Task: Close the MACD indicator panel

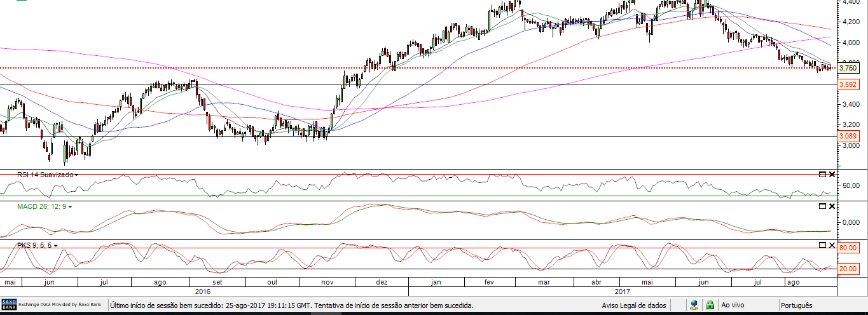Action: [832, 206]
